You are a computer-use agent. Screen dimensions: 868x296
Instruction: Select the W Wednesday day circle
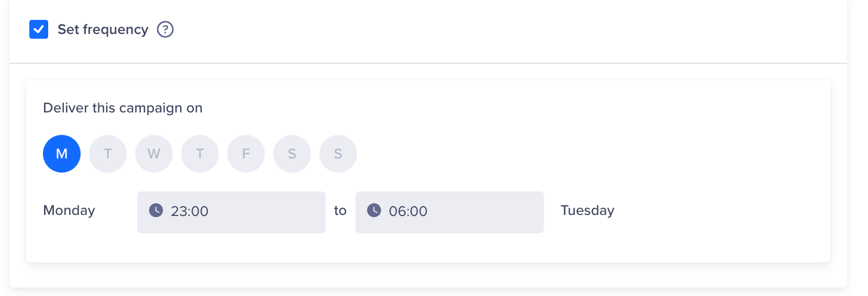(x=154, y=154)
